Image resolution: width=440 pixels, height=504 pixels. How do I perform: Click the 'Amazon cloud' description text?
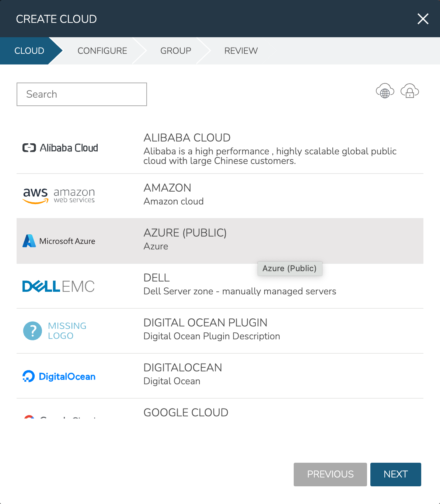tap(174, 202)
